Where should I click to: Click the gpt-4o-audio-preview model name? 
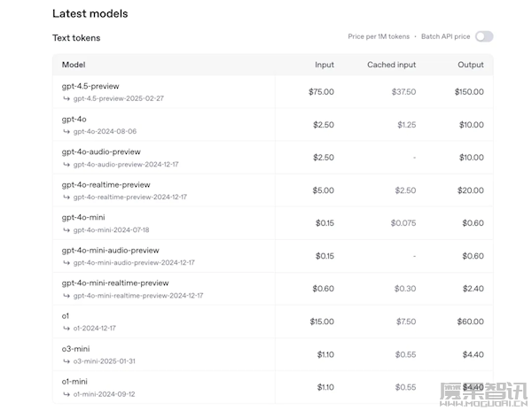[x=101, y=151]
